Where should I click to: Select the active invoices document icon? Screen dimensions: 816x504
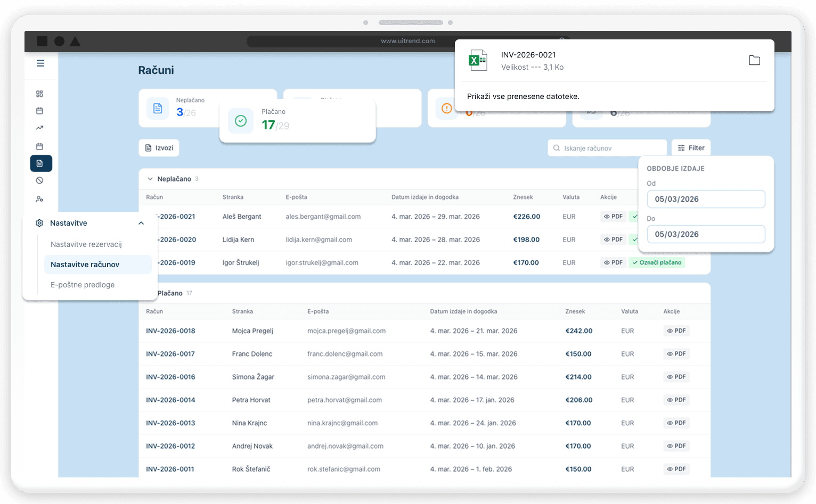pos(41,163)
